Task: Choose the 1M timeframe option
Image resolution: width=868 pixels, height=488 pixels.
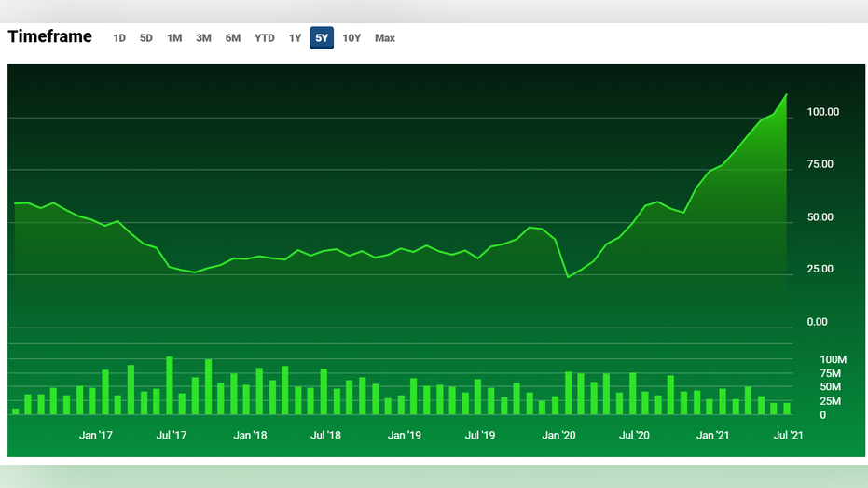Action: pyautogui.click(x=174, y=38)
